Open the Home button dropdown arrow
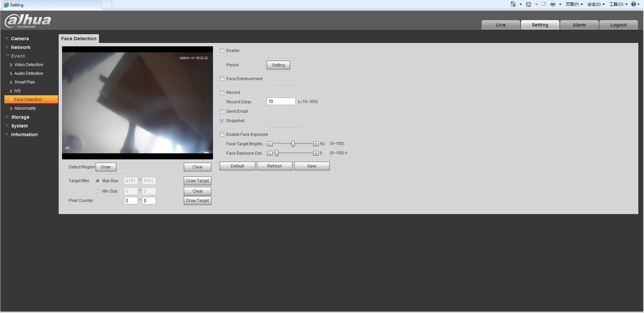The height and width of the screenshot is (313, 644). [x=521, y=4]
